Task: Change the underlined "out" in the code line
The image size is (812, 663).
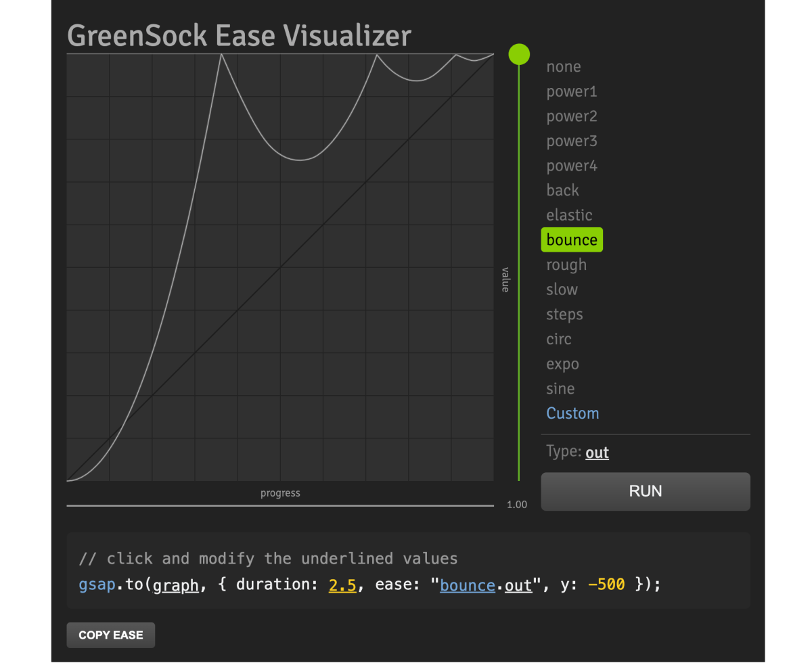Action: click(x=518, y=585)
